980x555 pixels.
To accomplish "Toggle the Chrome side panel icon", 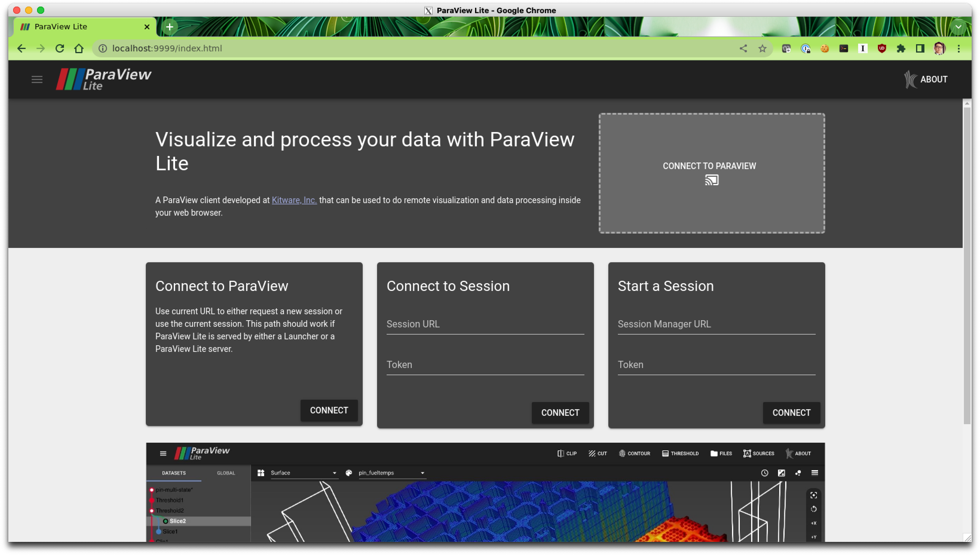I will tap(920, 48).
